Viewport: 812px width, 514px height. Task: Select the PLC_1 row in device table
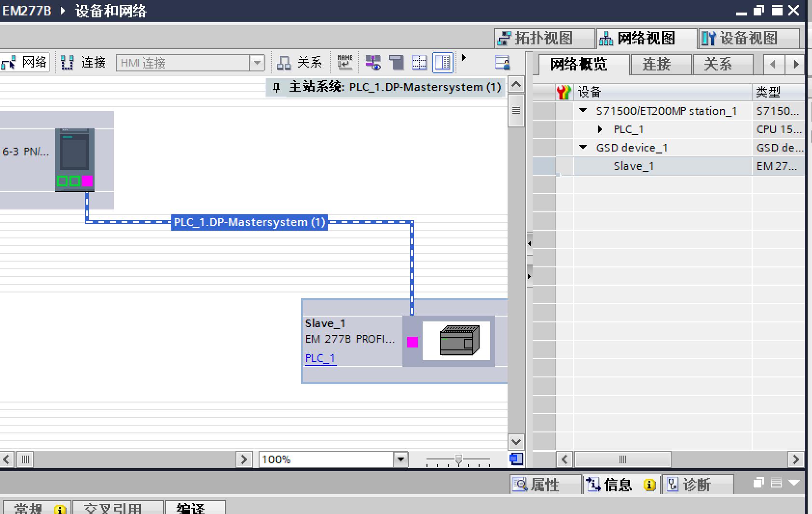668,129
